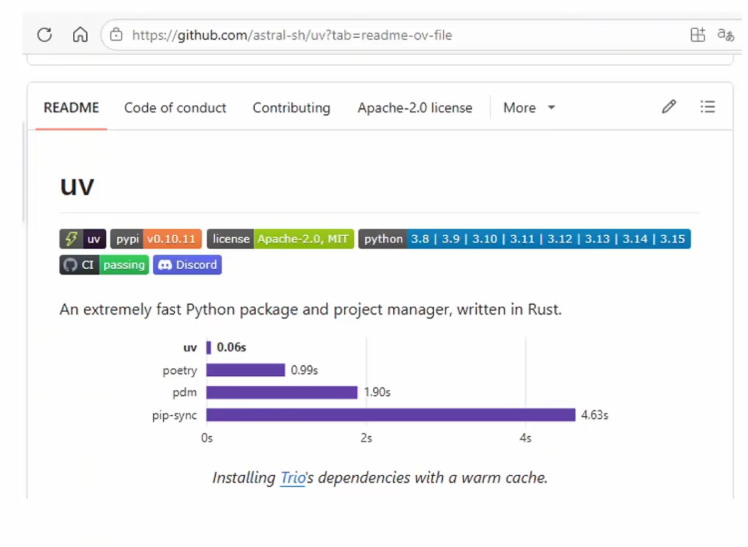Viewport: 748px width, 547px height.
Task: Open the Contributing tab
Action: click(291, 108)
